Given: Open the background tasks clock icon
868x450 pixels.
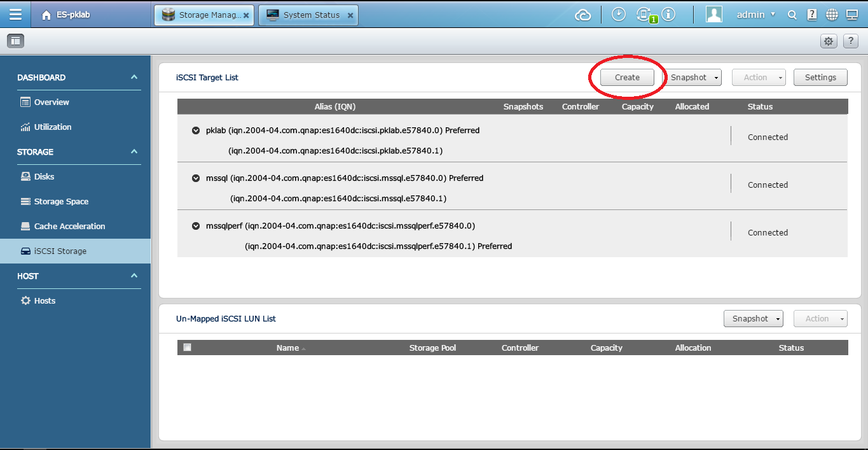Looking at the screenshot, I should pos(618,15).
